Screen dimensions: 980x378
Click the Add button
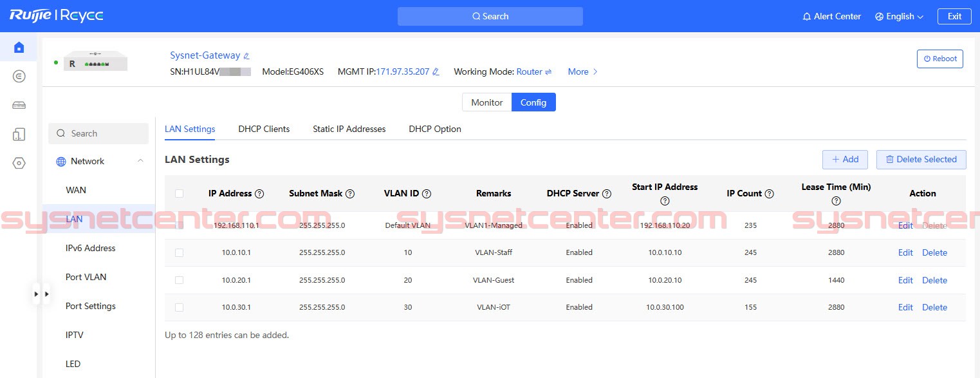(844, 160)
